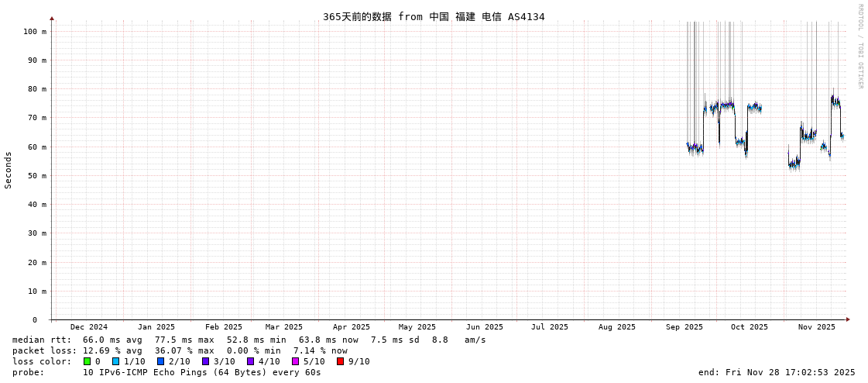Image resolution: width=868 pixels, height=383 pixels.
Task: Select the Nov 2025 x-axis label
Action: [817, 327]
